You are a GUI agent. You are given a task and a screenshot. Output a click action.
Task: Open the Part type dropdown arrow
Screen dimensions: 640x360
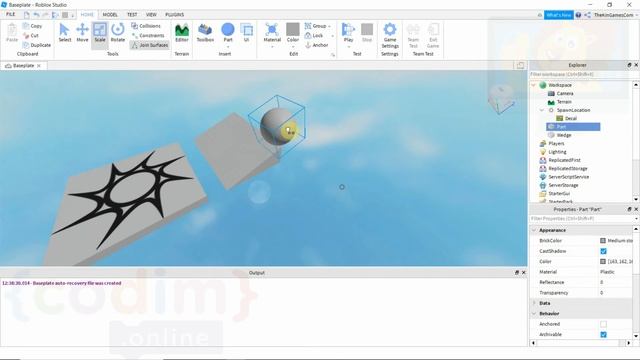228,47
